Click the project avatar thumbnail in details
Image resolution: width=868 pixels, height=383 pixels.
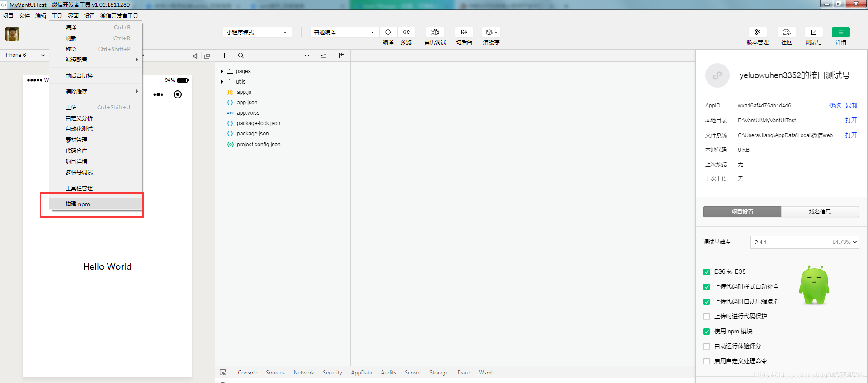(x=717, y=75)
